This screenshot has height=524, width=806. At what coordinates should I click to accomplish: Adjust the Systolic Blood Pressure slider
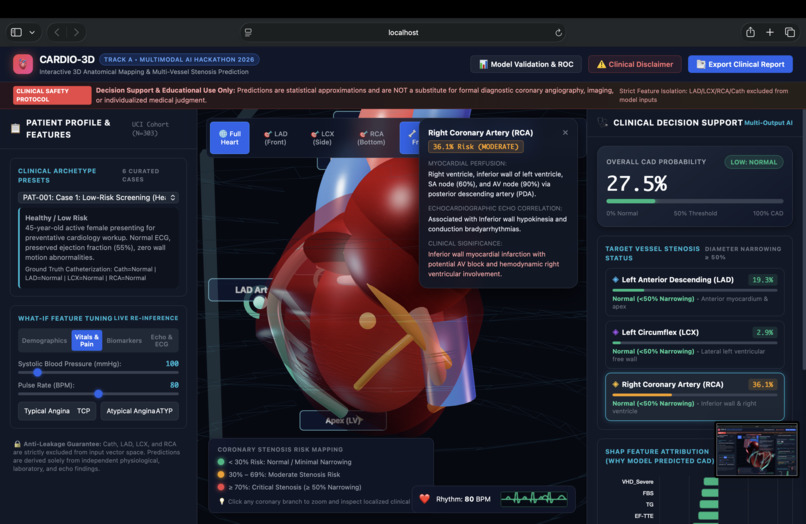(98, 372)
